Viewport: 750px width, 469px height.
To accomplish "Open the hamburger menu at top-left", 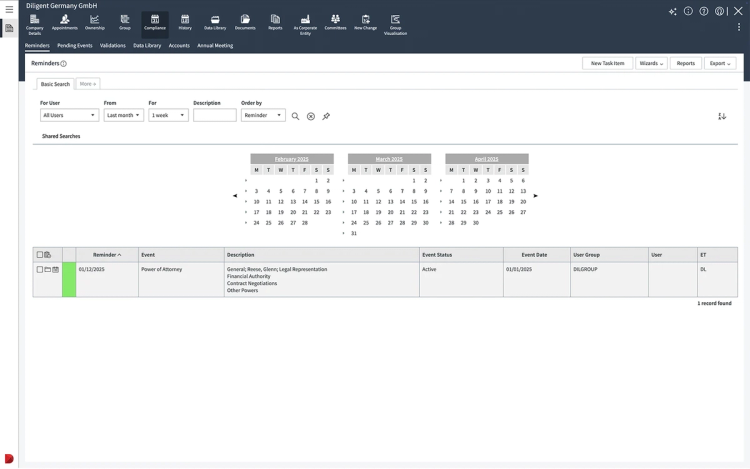I will click(9, 9).
